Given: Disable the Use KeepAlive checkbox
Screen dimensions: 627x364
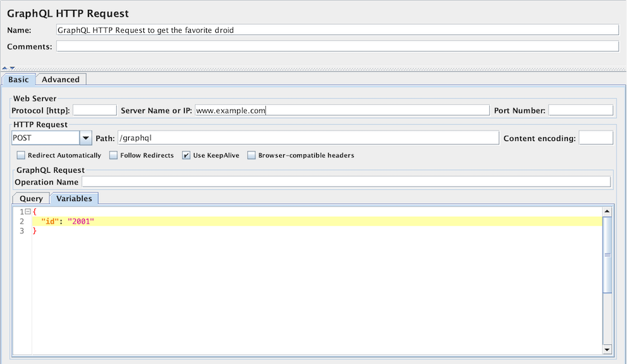Looking at the screenshot, I should pos(187,156).
